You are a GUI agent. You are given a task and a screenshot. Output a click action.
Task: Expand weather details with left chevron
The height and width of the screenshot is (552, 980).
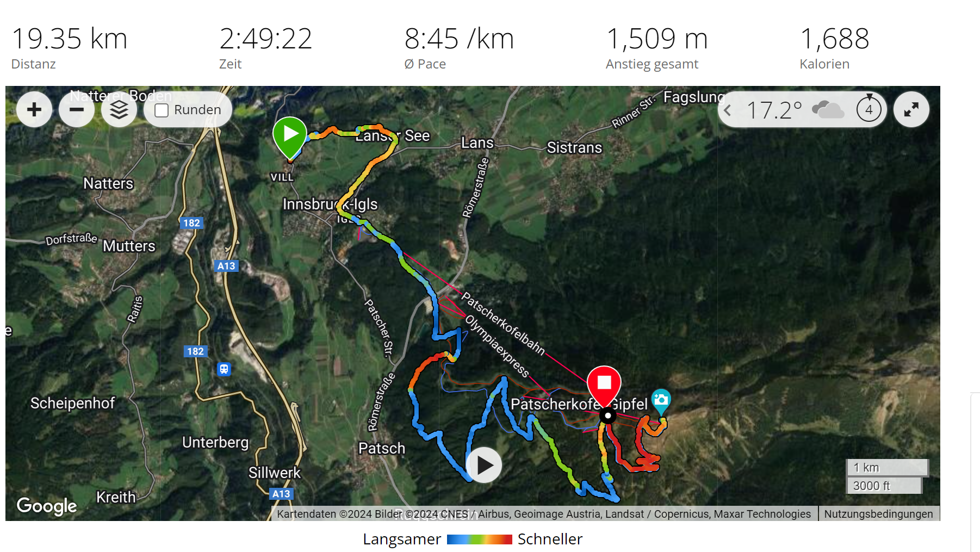coord(728,110)
